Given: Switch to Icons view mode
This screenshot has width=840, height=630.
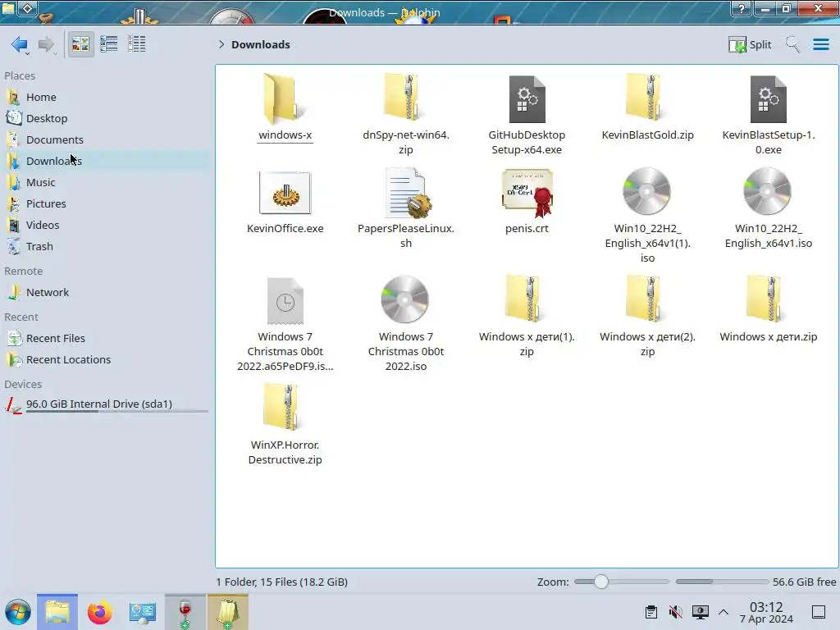Looking at the screenshot, I should [80, 44].
